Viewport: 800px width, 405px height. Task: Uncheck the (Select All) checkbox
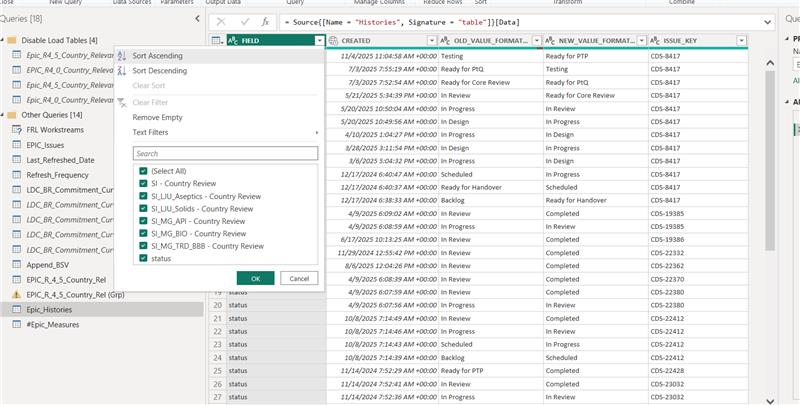tap(143, 171)
